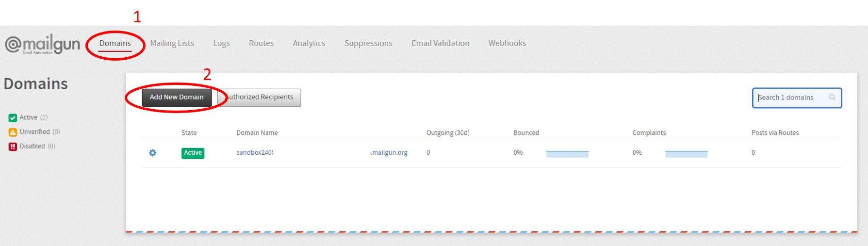This screenshot has height=246, width=868.
Task: Open the Logs section
Action: click(221, 43)
